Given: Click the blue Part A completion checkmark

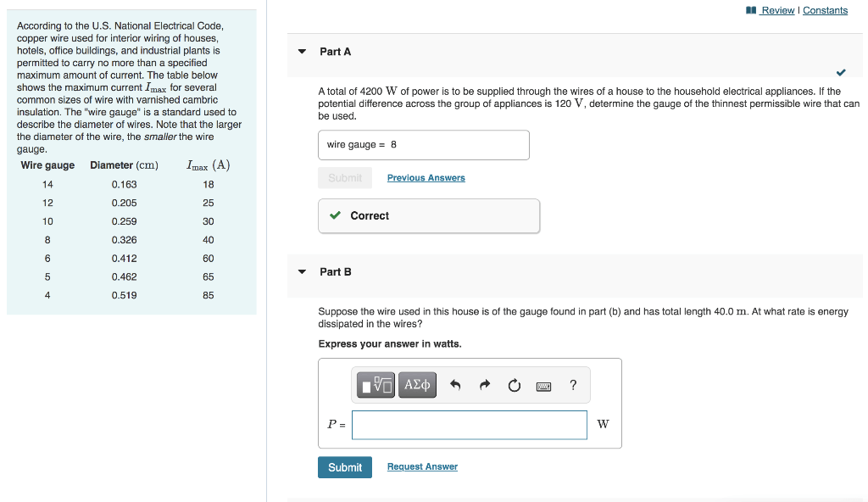Looking at the screenshot, I should coord(840,72).
